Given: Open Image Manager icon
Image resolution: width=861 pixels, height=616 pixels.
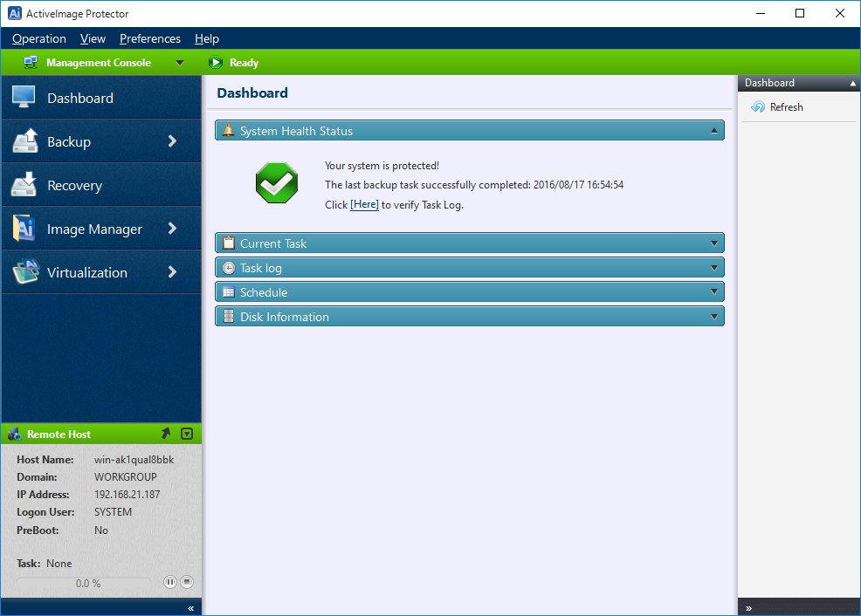Looking at the screenshot, I should [x=24, y=229].
